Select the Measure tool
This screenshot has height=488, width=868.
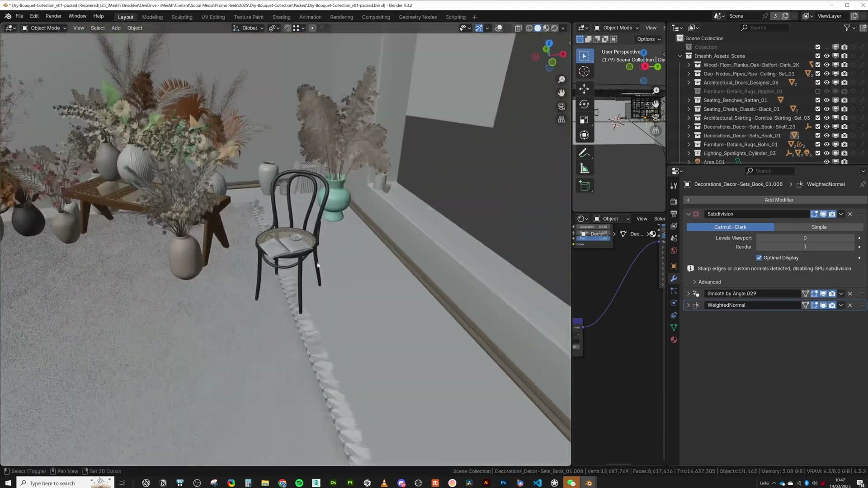[584, 169]
